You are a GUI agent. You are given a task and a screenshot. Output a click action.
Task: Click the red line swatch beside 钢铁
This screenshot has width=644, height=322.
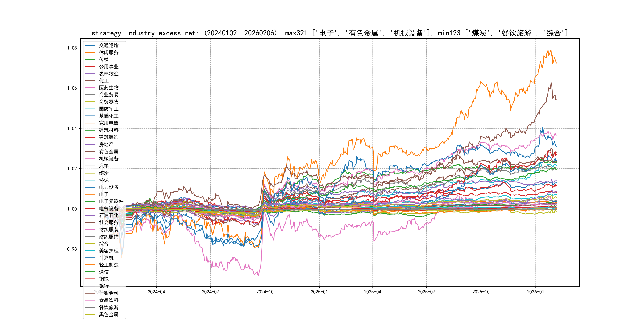click(x=90, y=279)
